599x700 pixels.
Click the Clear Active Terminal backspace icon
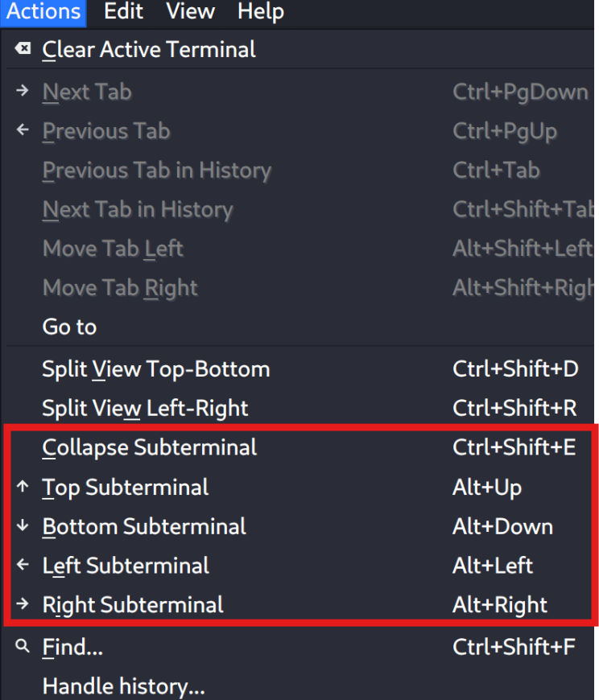coord(23,49)
